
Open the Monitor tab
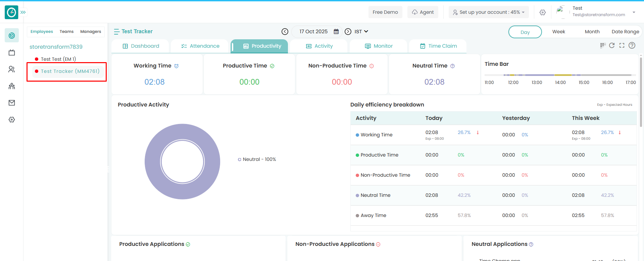[x=379, y=46]
